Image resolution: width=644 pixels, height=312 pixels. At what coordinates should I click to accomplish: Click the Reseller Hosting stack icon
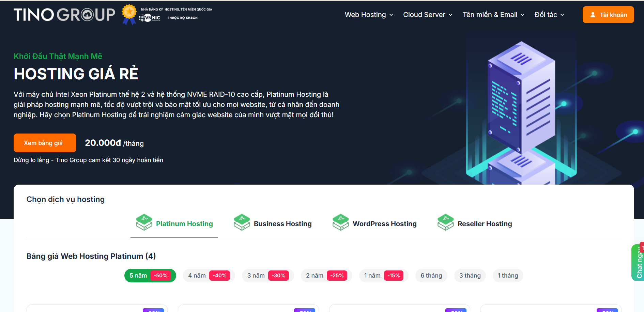pos(445,222)
